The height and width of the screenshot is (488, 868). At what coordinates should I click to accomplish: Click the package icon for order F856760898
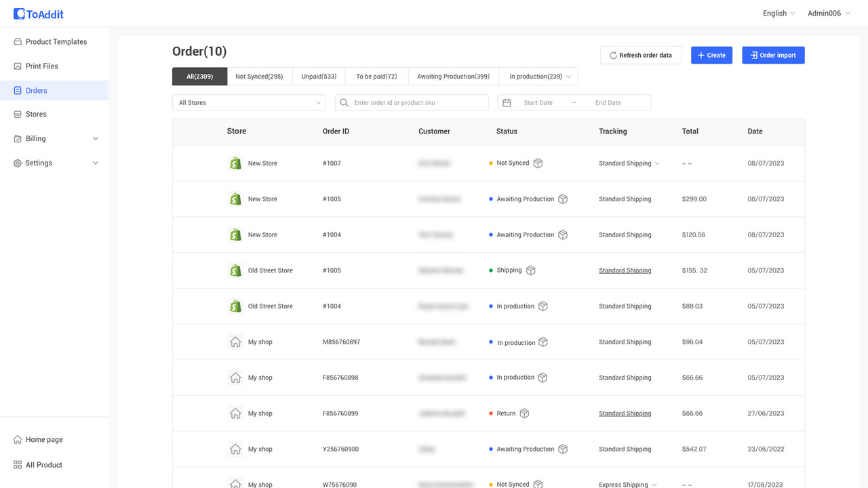point(543,378)
